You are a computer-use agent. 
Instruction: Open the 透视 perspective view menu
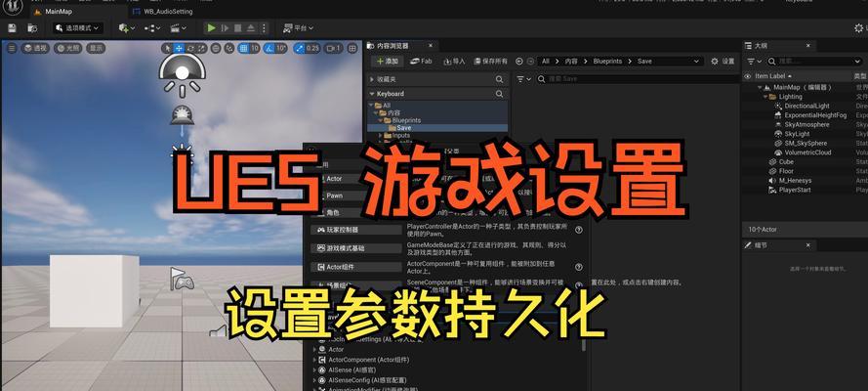[35, 48]
